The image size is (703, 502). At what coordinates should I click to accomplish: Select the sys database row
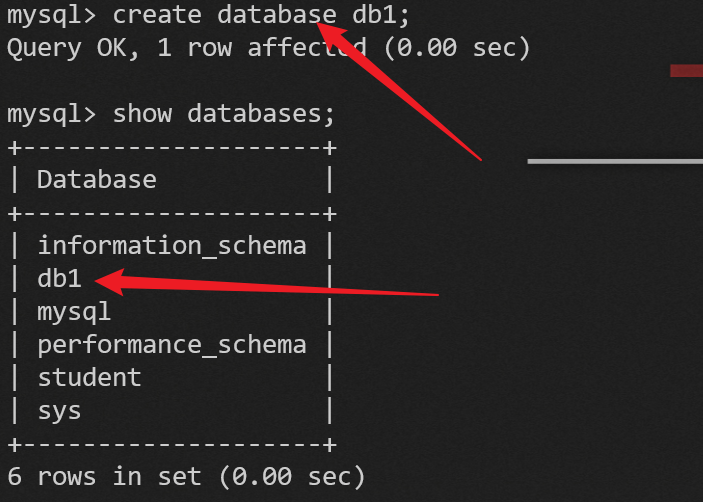point(59,410)
